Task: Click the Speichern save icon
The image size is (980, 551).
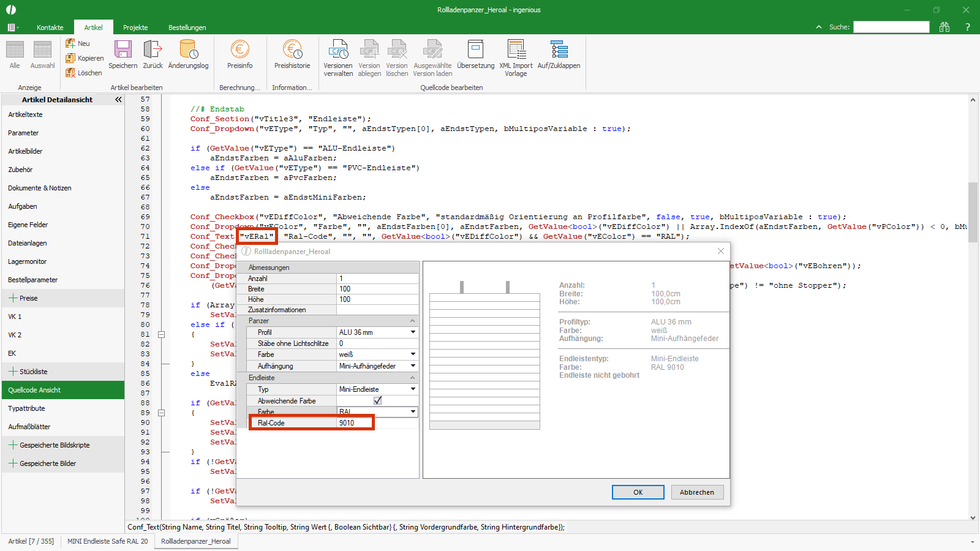Action: tap(123, 50)
